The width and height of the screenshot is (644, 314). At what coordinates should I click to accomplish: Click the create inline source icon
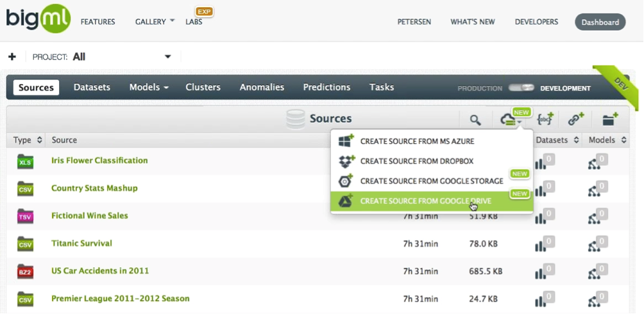point(545,119)
